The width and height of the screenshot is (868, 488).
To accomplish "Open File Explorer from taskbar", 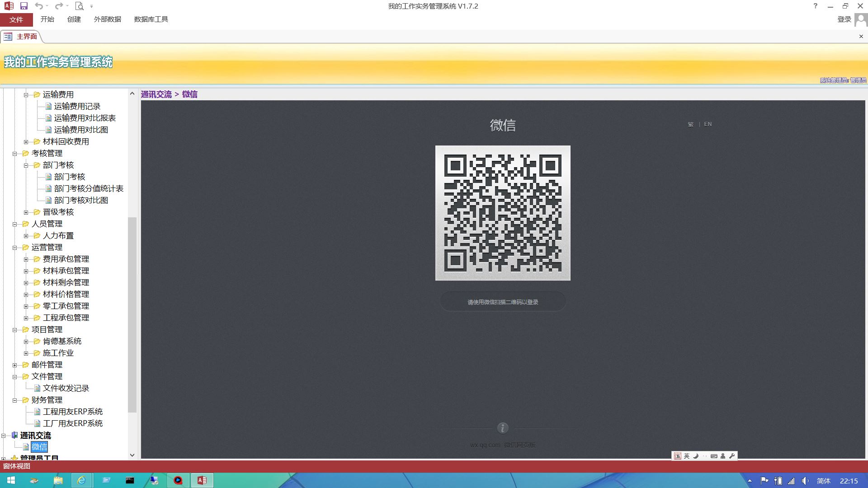I will (x=58, y=480).
